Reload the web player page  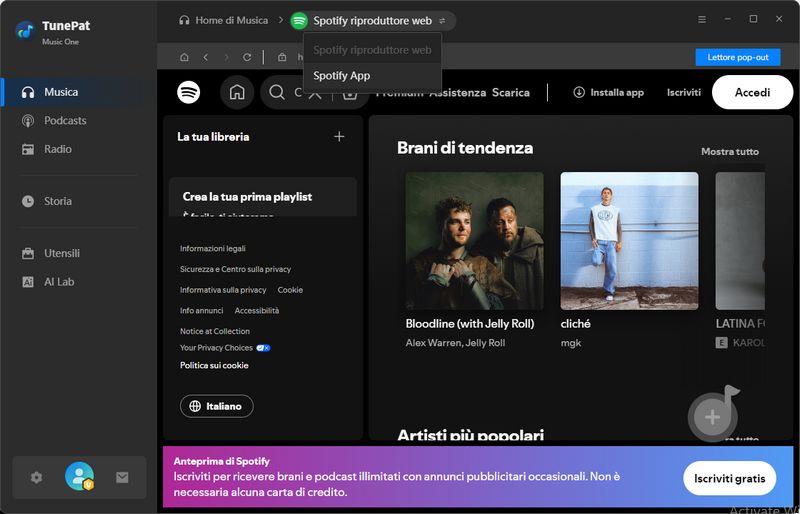pyautogui.click(x=247, y=57)
